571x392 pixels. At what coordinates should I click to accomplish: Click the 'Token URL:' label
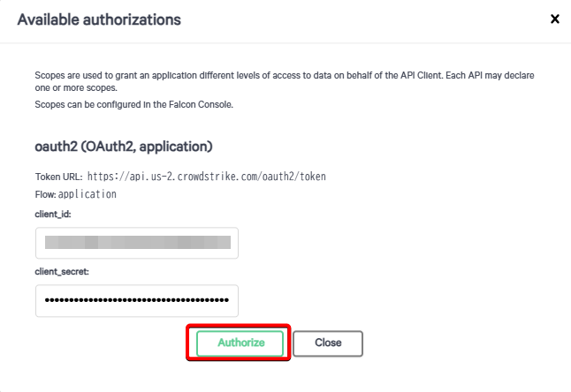pos(58,177)
